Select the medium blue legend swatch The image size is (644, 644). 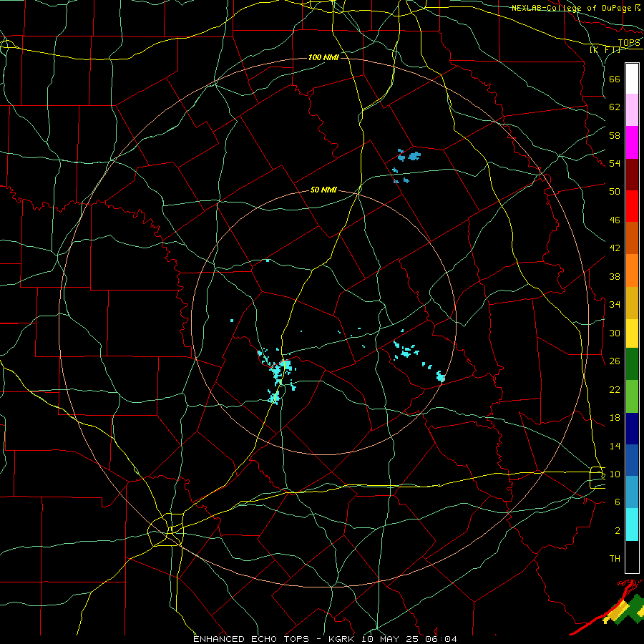click(632, 460)
